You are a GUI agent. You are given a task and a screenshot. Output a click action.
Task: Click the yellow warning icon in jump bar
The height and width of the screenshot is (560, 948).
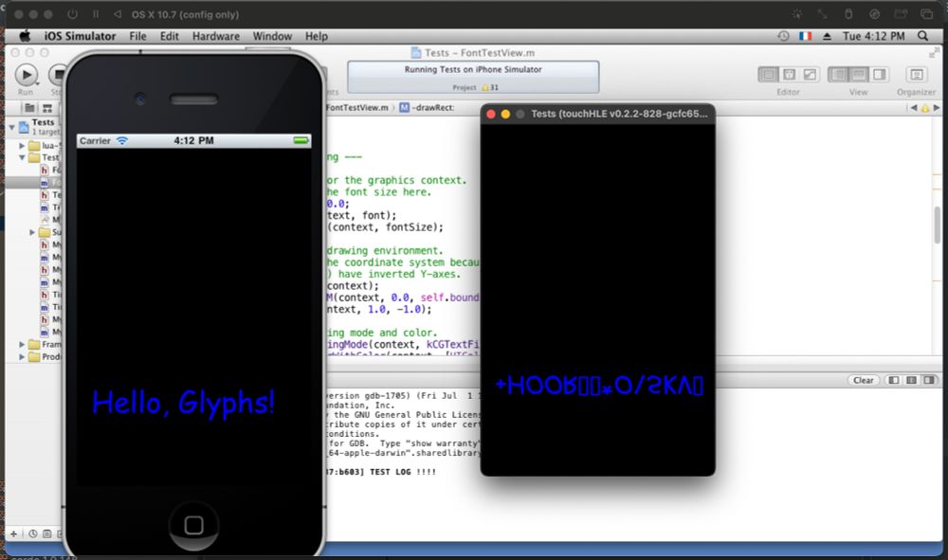[x=925, y=108]
